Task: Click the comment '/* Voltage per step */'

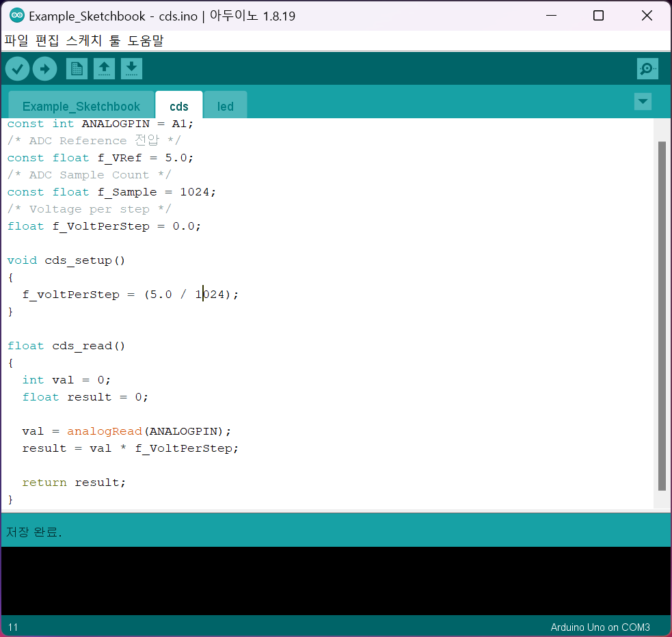Action: (x=89, y=209)
